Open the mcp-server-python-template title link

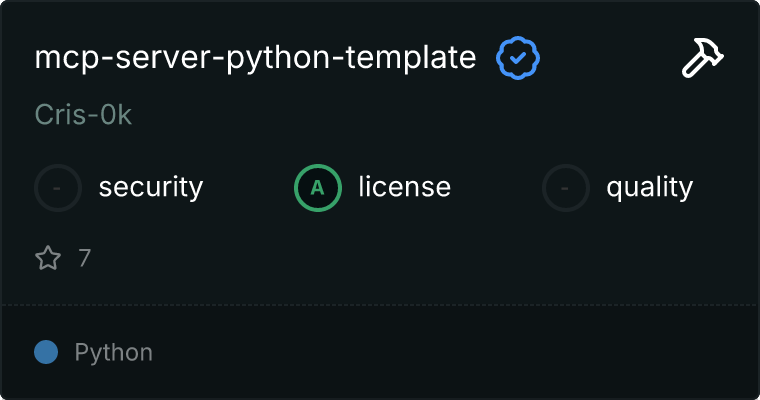point(255,58)
